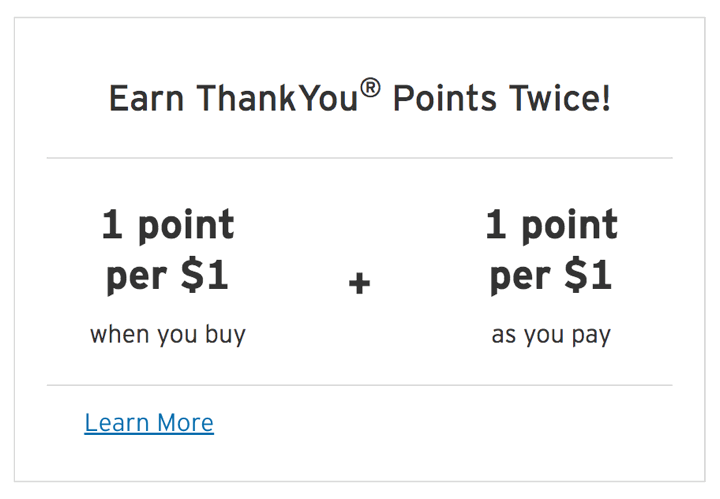The height and width of the screenshot is (499, 720).
Task: Click the as you pay caption
Action: tap(551, 335)
